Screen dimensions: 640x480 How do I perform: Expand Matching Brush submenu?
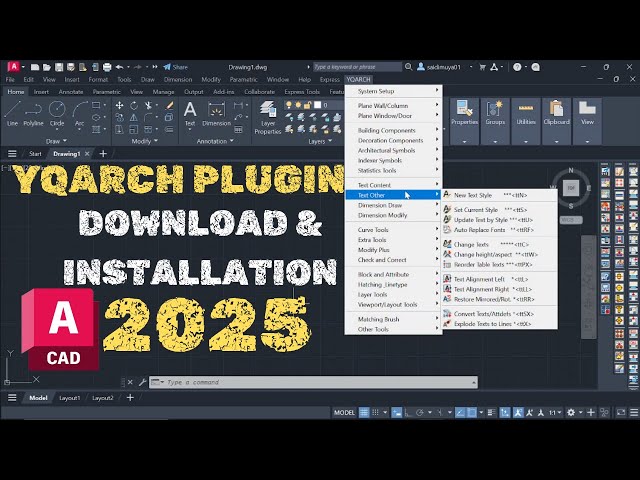[x=393, y=319]
